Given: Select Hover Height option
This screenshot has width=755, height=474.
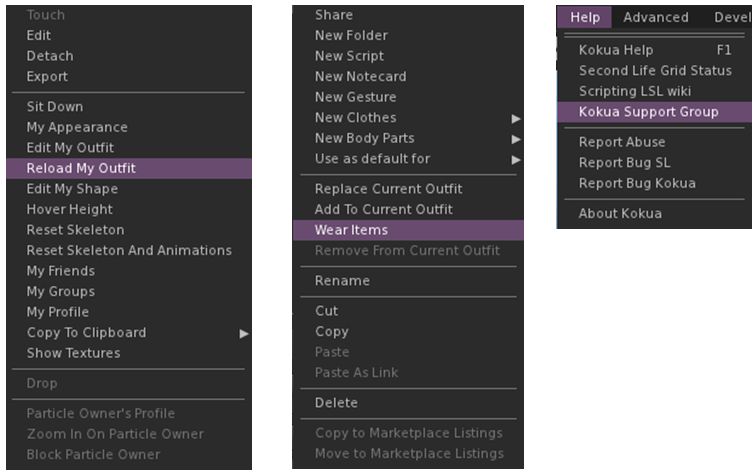Looking at the screenshot, I should tap(69, 209).
